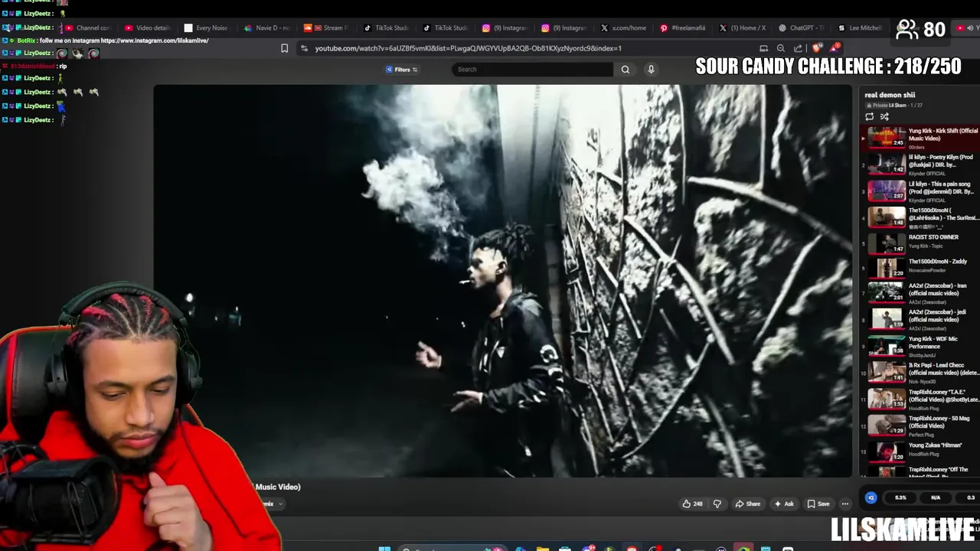Open the Windows Start button on taskbar
Image resolution: width=980 pixels, height=551 pixels.
pyautogui.click(x=384, y=548)
